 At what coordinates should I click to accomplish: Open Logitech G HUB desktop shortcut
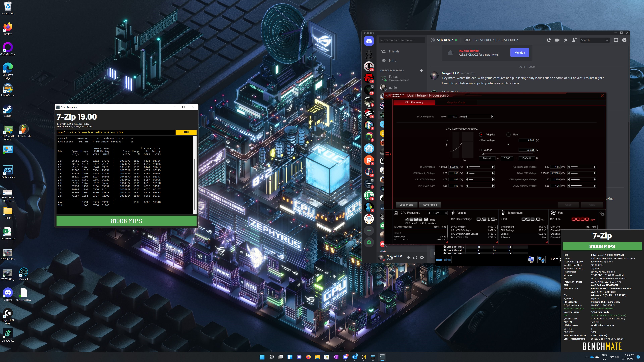click(x=8, y=316)
